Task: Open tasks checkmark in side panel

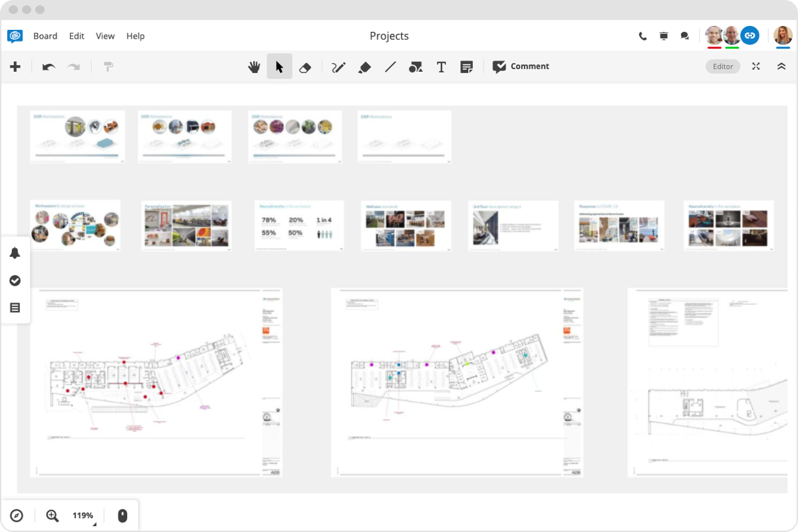Action: click(15, 281)
